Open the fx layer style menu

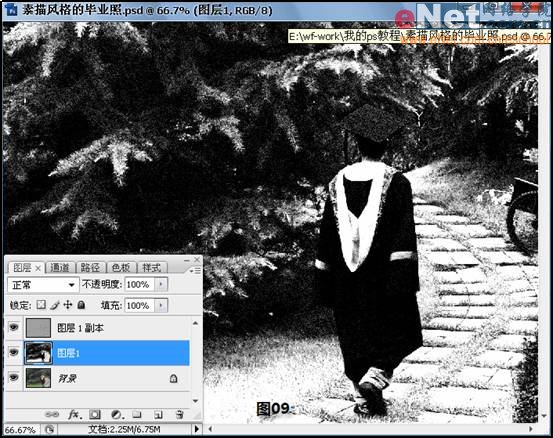coord(74,414)
